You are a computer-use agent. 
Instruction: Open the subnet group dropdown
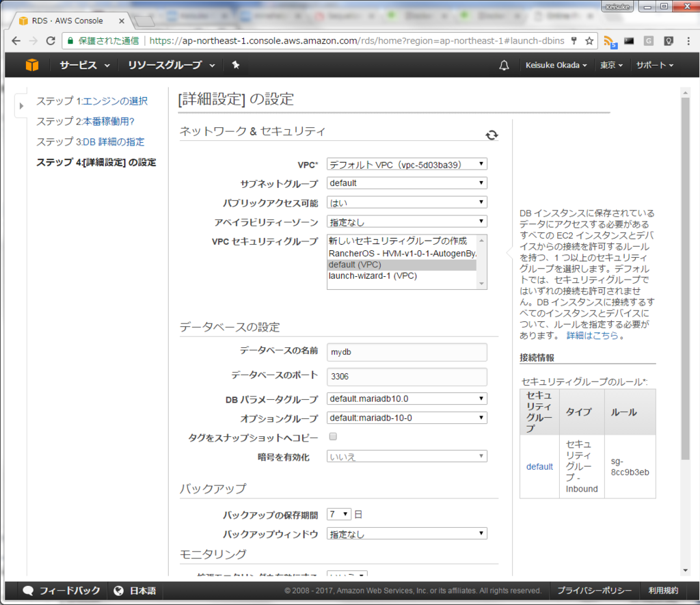tap(407, 183)
